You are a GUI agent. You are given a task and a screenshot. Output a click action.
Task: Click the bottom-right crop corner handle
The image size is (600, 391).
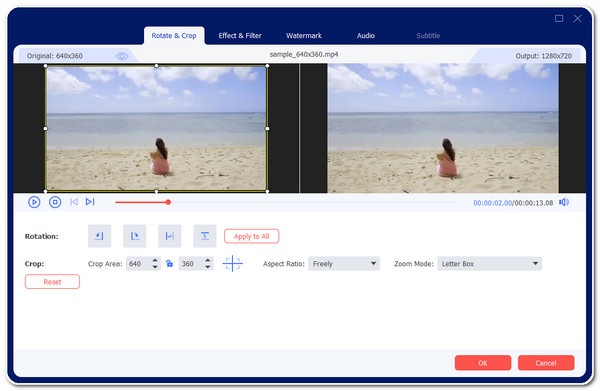click(x=267, y=191)
